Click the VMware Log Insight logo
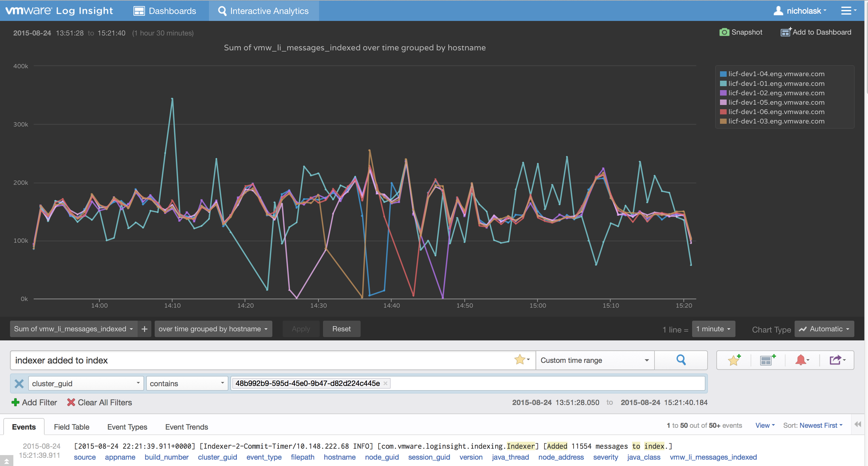 (59, 11)
